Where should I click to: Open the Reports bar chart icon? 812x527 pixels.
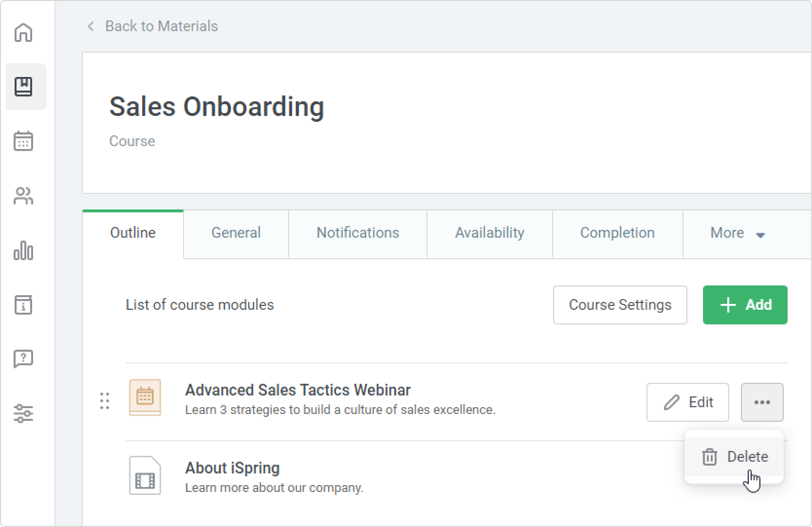23,251
